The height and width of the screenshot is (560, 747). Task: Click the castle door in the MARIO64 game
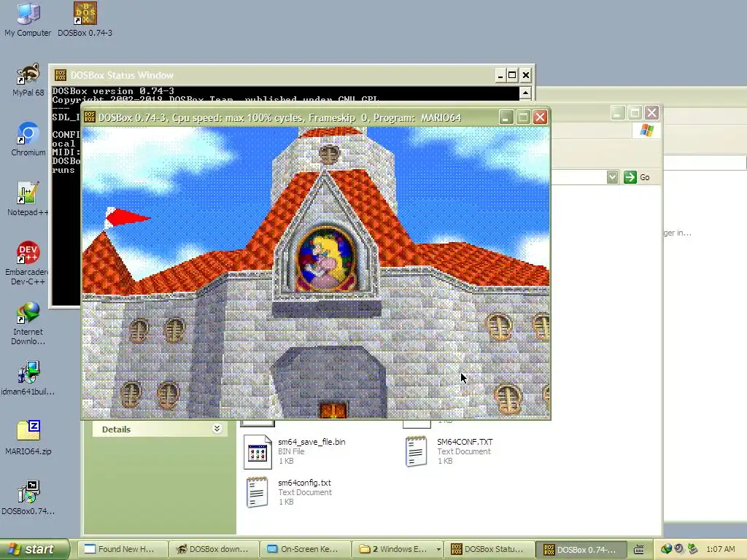[x=333, y=411]
